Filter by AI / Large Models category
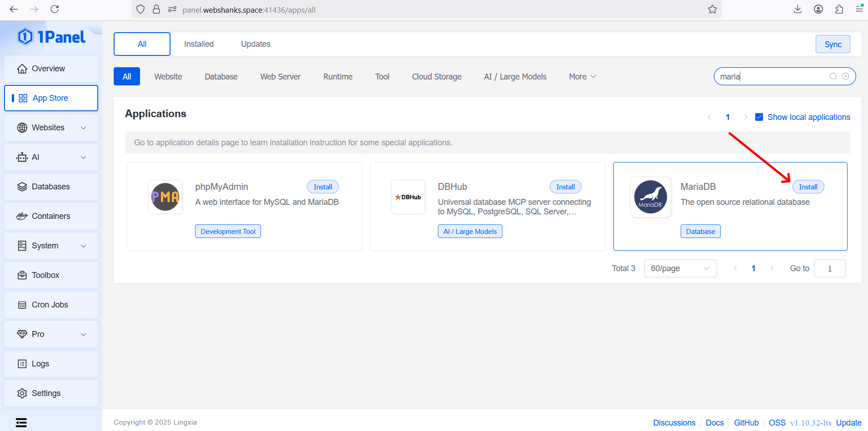868x431 pixels. (x=515, y=77)
